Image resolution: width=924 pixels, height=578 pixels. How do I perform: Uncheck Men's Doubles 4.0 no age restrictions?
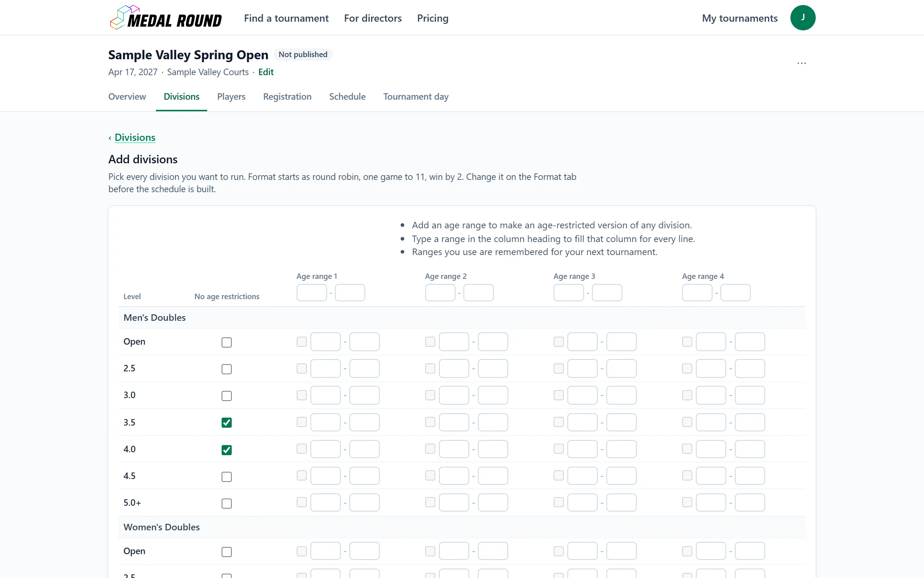click(226, 450)
